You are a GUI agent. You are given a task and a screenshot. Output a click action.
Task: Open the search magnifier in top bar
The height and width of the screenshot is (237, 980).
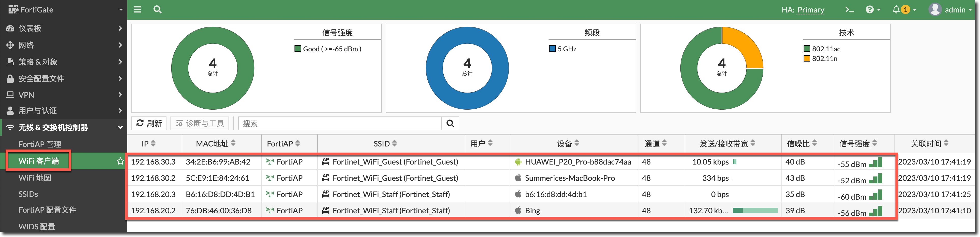[x=157, y=9]
